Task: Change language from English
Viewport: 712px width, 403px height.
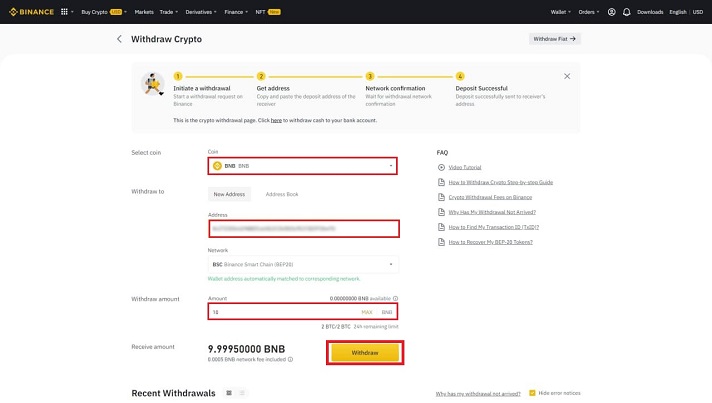Action: click(677, 12)
